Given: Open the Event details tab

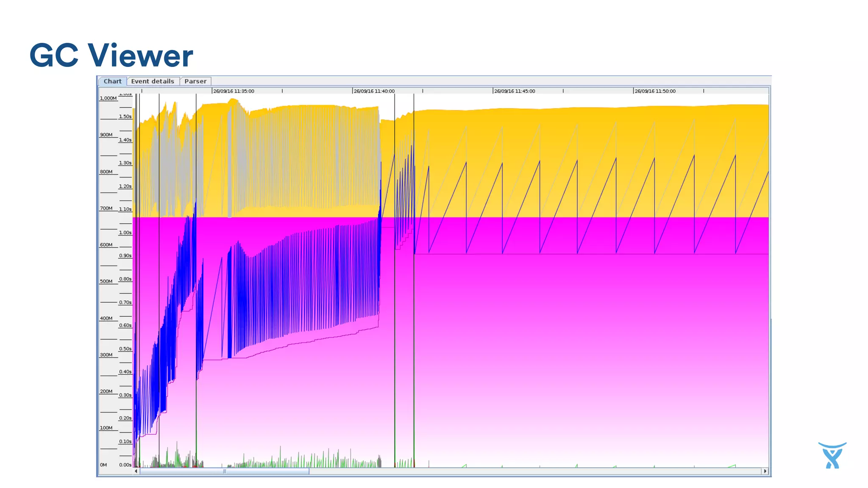Looking at the screenshot, I should pyautogui.click(x=153, y=81).
